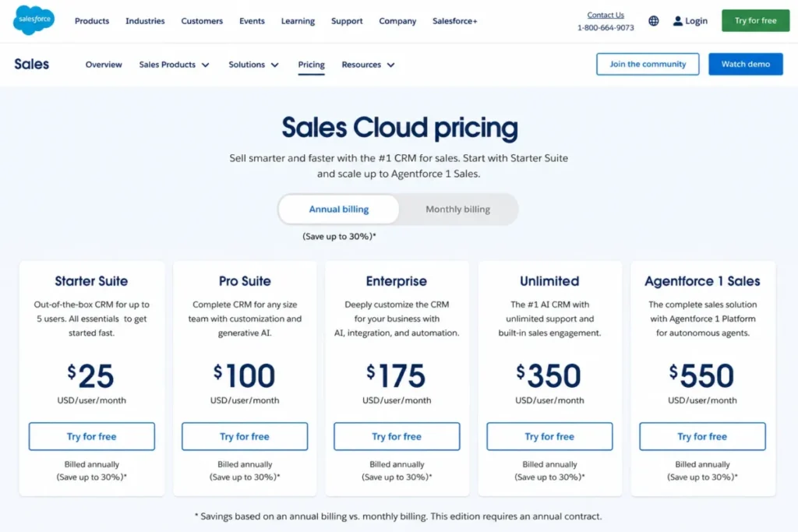Expand the Solutions dropdown chevron
Screen dimensions: 798x532
click(275, 65)
